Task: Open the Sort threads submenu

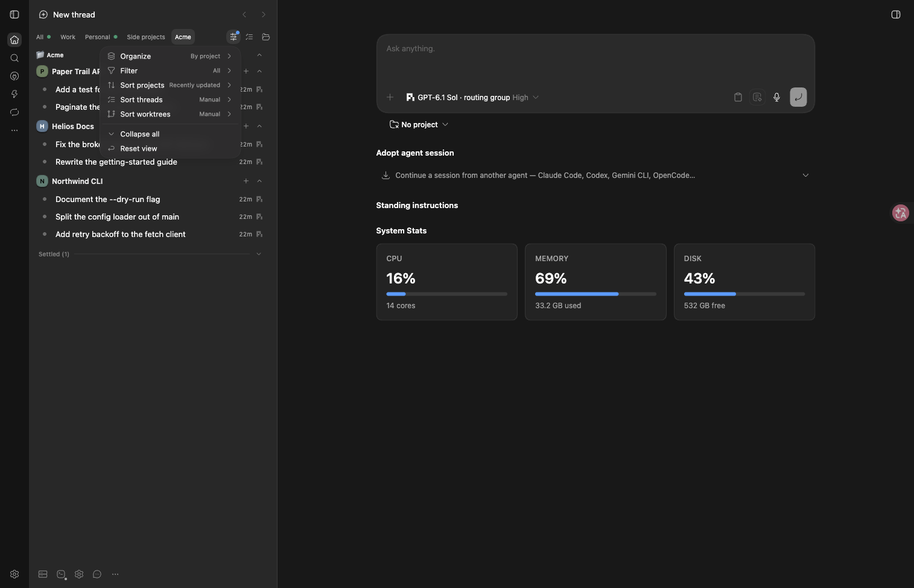Action: [170, 100]
